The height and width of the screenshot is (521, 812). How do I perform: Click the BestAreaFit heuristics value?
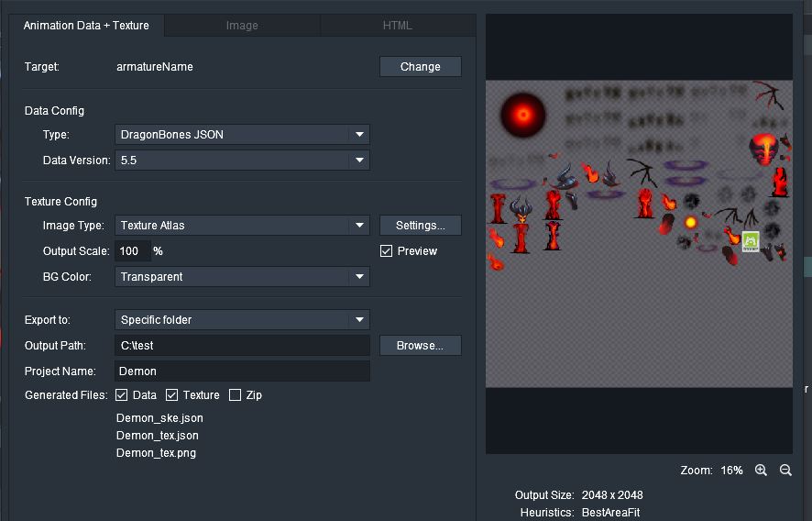[x=610, y=513]
